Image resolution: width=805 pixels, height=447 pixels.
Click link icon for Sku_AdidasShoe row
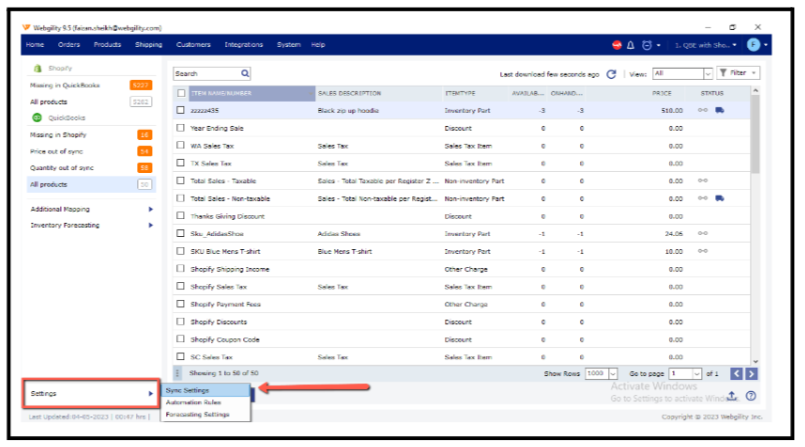(x=702, y=234)
